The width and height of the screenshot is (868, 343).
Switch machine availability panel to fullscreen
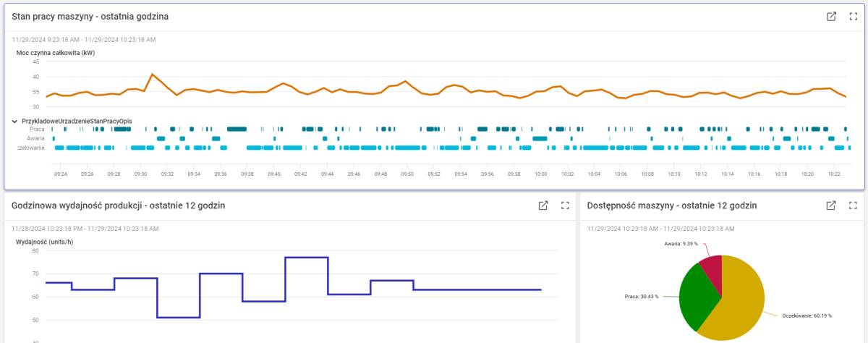[853, 206]
